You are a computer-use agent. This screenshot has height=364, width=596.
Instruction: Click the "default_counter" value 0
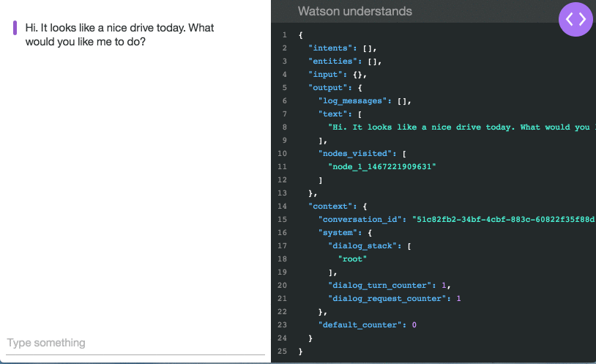(x=414, y=325)
